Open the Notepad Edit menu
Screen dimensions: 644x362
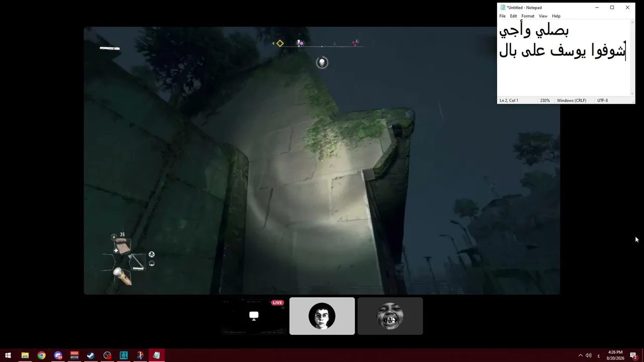click(x=513, y=16)
